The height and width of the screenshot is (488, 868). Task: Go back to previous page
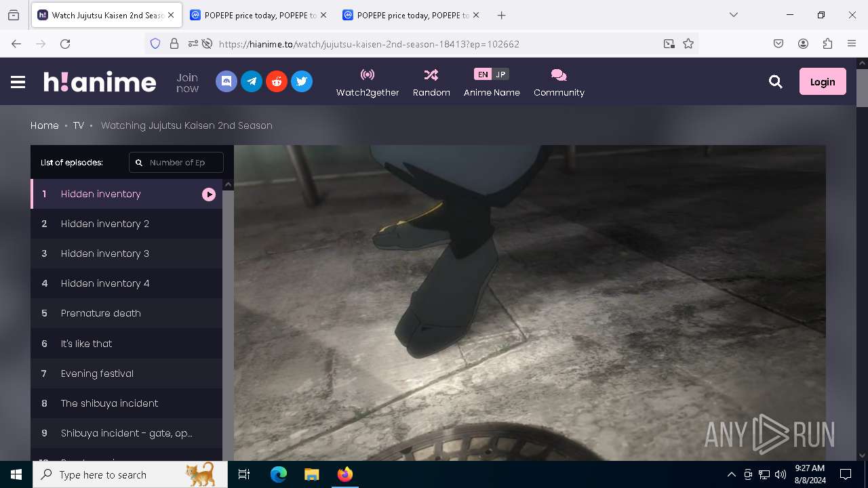tap(16, 43)
